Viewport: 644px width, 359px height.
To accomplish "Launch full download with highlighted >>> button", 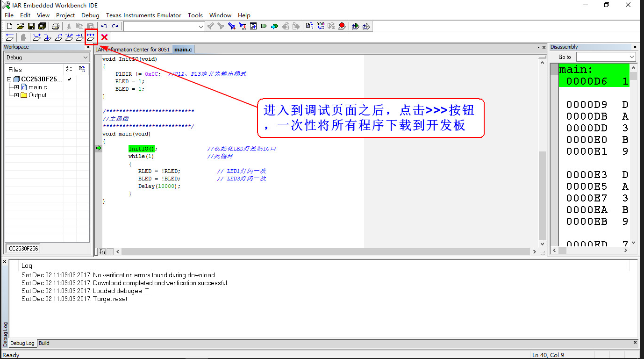I will coord(91,37).
